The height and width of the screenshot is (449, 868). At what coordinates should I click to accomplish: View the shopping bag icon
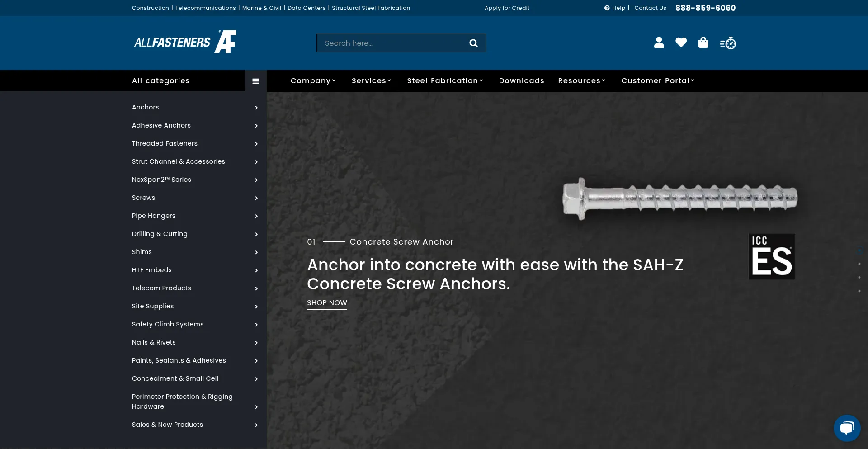pos(703,43)
